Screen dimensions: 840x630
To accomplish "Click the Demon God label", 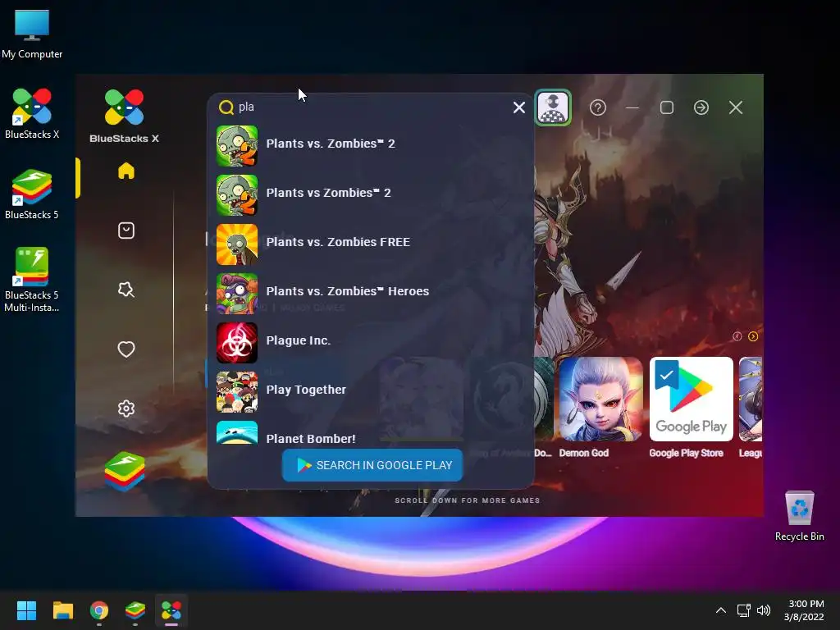I will (584, 453).
